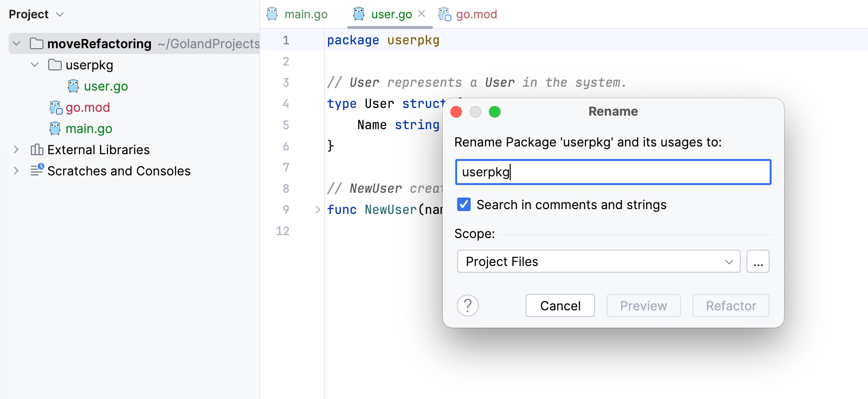Click the userpkg folder icon
This screenshot has width=868, height=399.
tap(55, 65)
